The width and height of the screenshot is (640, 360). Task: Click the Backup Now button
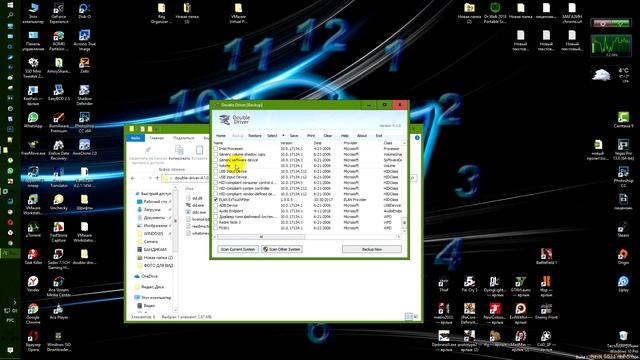(x=371, y=249)
